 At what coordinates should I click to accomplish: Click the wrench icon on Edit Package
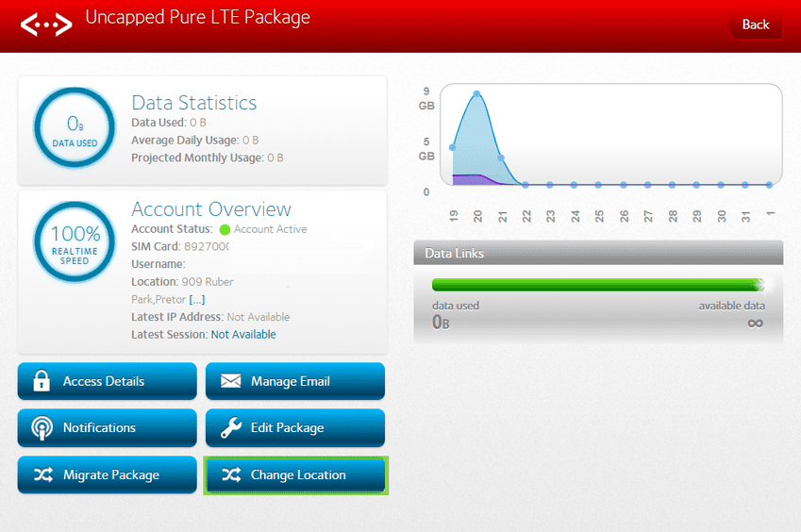click(x=230, y=428)
